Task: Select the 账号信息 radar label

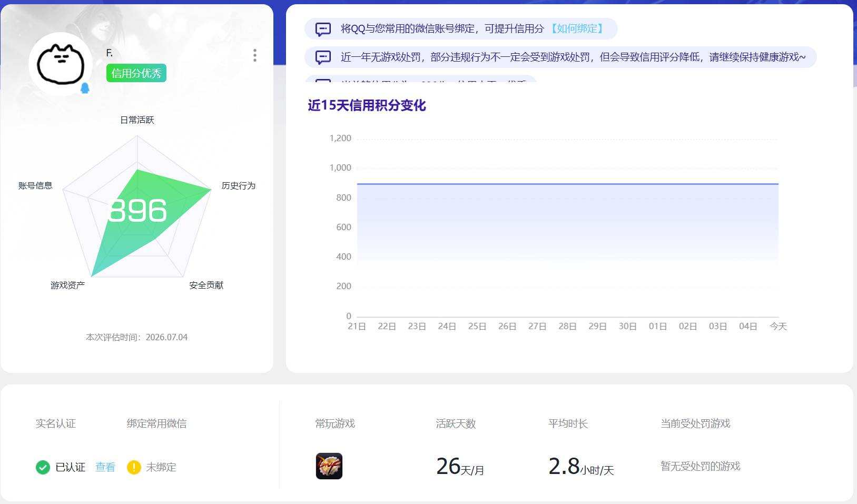Action: click(x=35, y=185)
